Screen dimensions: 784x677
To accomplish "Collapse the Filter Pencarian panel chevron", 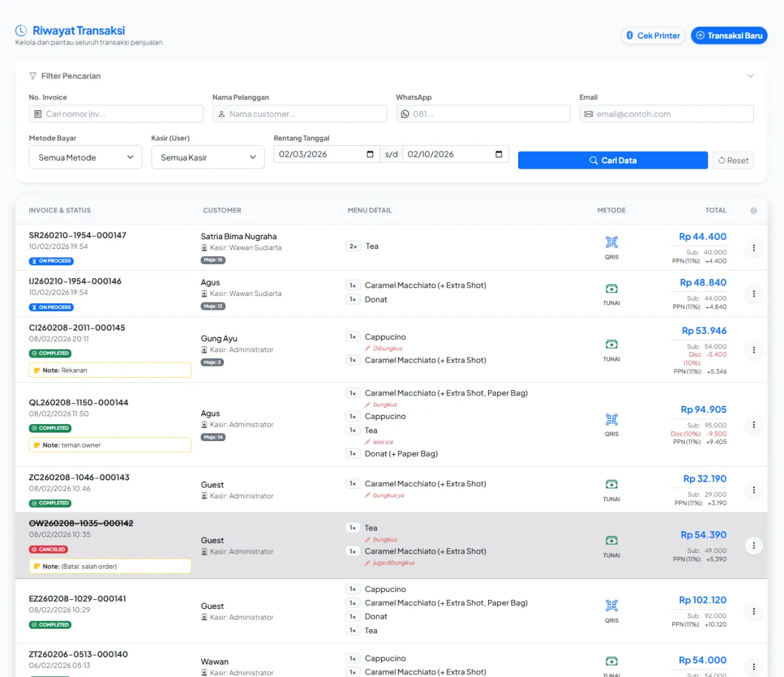I will 750,76.
